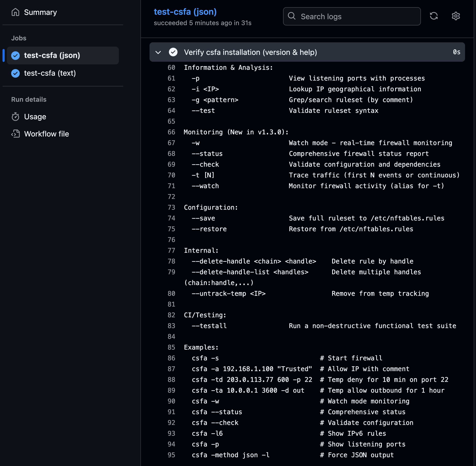
Task: Click the Summary home icon
Action: (15, 12)
